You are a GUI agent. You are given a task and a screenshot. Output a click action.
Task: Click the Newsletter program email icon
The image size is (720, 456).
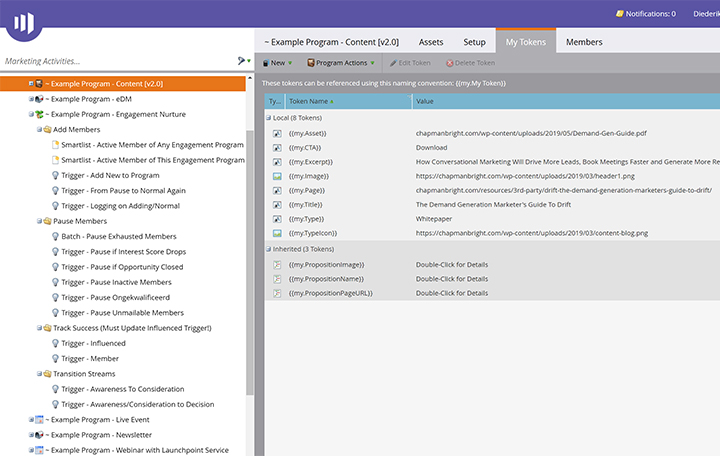[x=39, y=434]
